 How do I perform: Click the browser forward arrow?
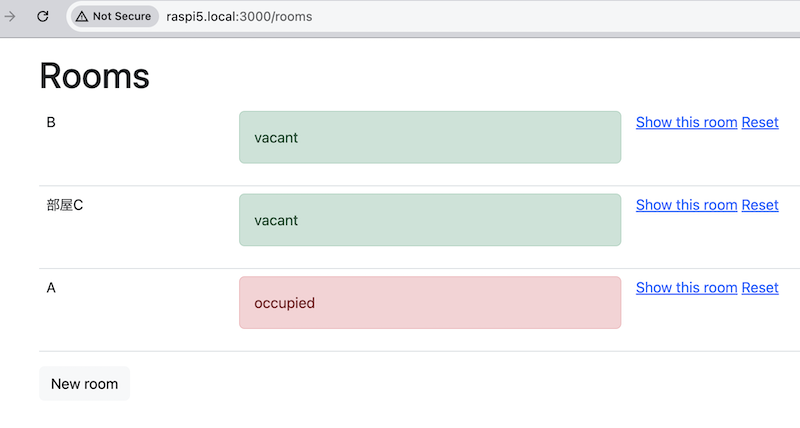(10, 16)
